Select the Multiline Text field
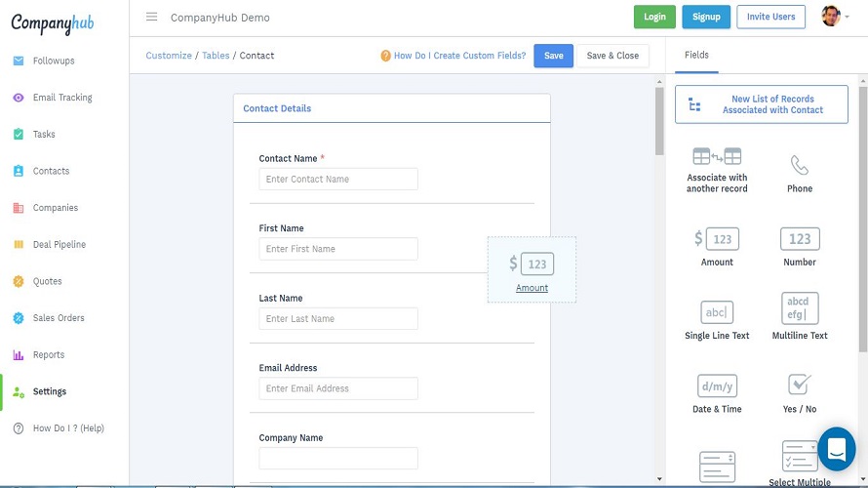 click(800, 316)
